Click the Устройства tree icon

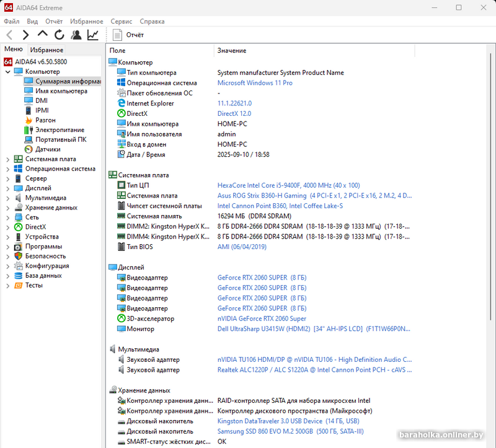coord(19,237)
